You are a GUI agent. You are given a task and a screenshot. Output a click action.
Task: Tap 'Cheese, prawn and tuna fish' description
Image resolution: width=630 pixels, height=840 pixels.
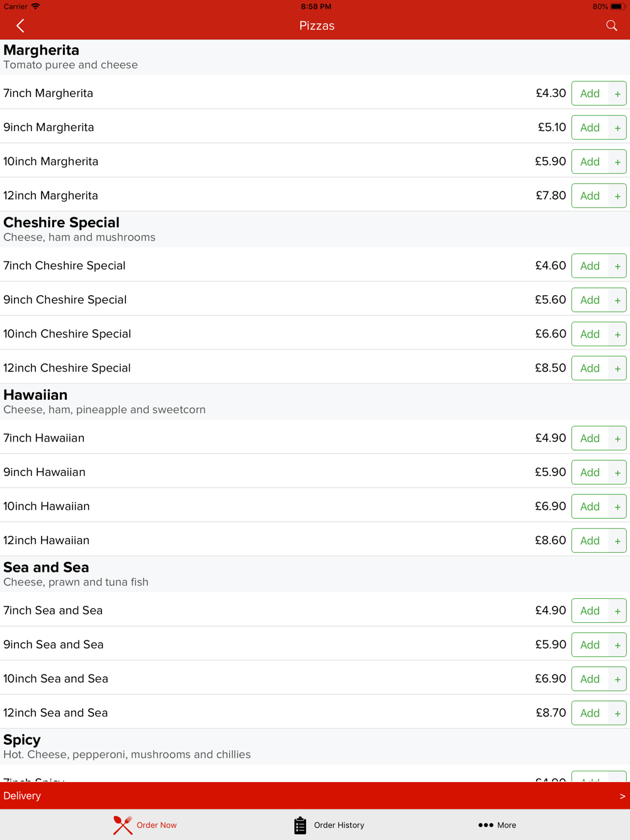76,582
